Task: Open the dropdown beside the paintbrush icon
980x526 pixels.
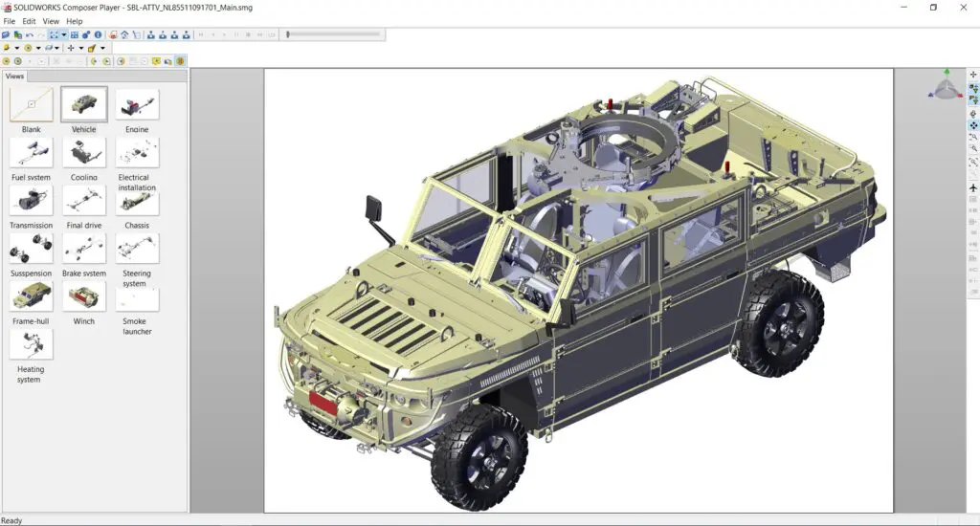Action: pos(102,48)
